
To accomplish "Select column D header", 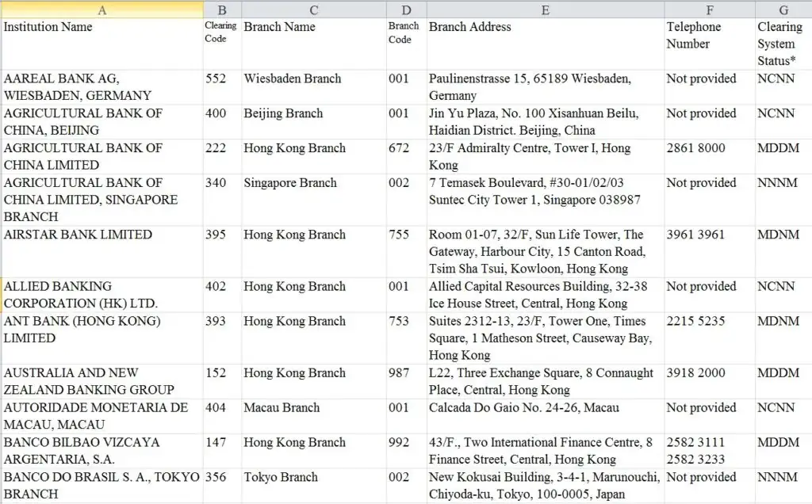I will click(x=406, y=10).
